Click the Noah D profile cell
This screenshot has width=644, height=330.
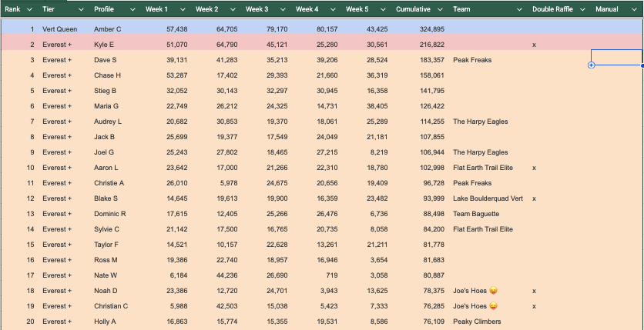(106, 291)
